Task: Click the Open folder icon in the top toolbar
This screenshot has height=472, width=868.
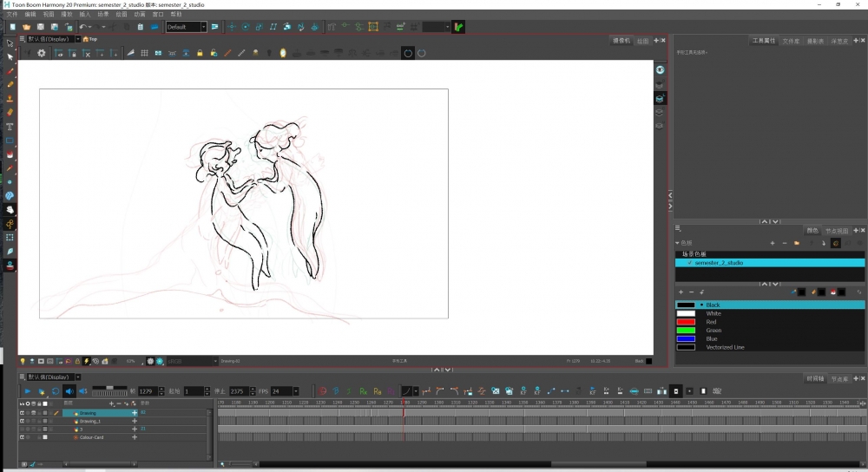Action: pos(27,27)
